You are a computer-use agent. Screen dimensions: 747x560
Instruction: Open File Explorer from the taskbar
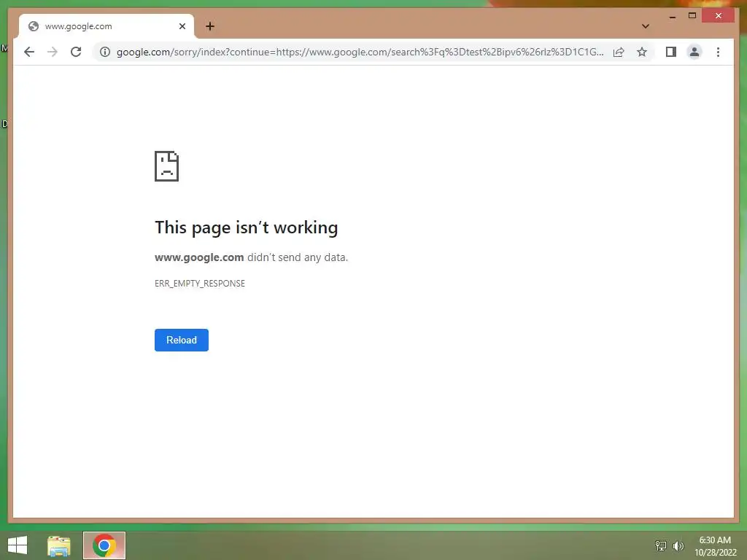59,545
